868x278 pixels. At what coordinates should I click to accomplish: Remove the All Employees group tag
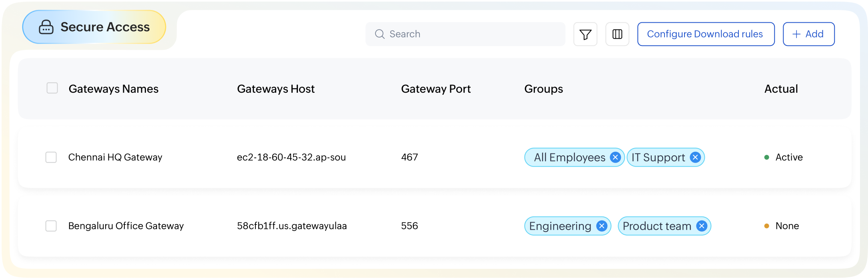[615, 157]
